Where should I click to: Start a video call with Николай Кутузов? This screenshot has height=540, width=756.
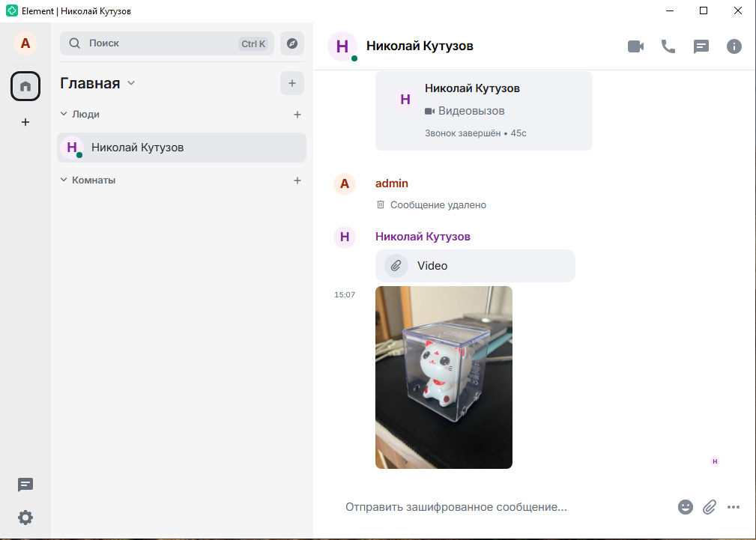point(635,46)
